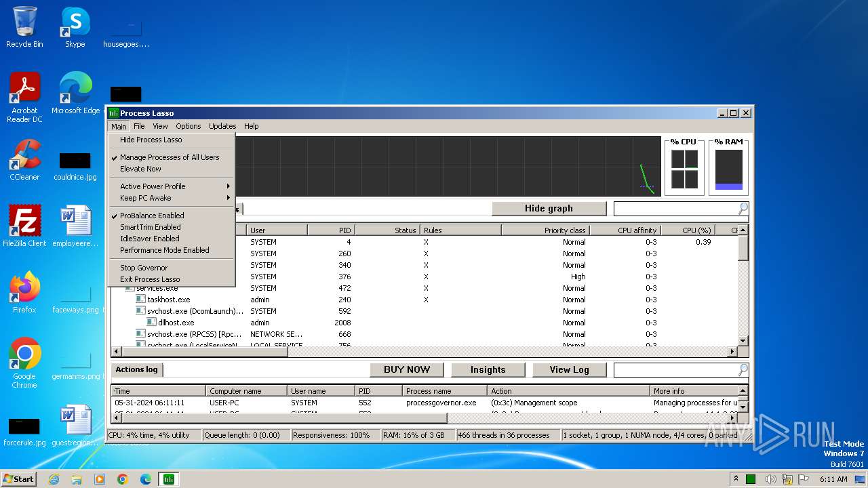The width and height of the screenshot is (868, 488).
Task: Sort processes by the PID column header
Action: (x=331, y=230)
